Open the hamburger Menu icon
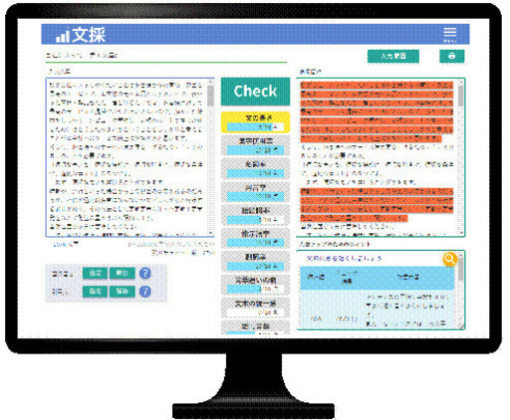 click(x=450, y=35)
